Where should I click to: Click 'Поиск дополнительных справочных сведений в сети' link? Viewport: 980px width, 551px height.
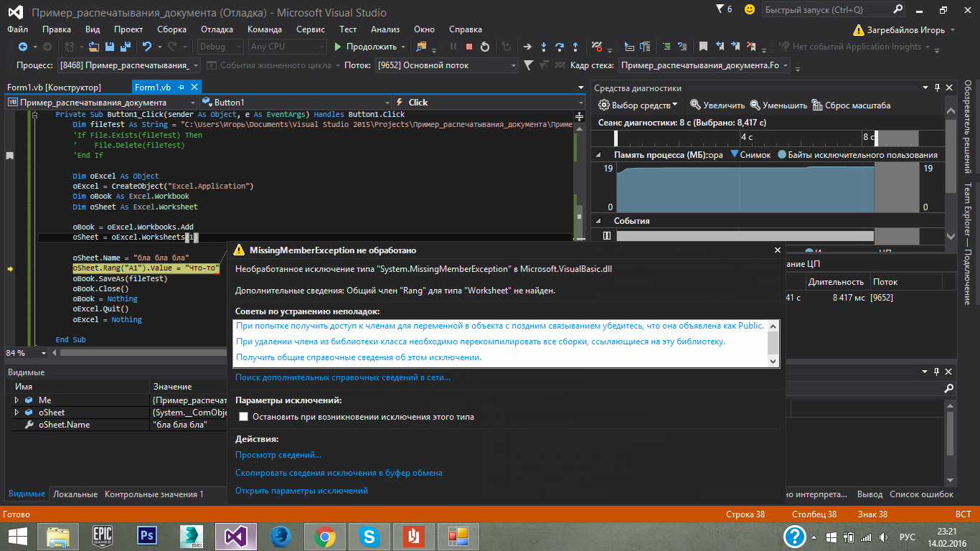(x=343, y=377)
